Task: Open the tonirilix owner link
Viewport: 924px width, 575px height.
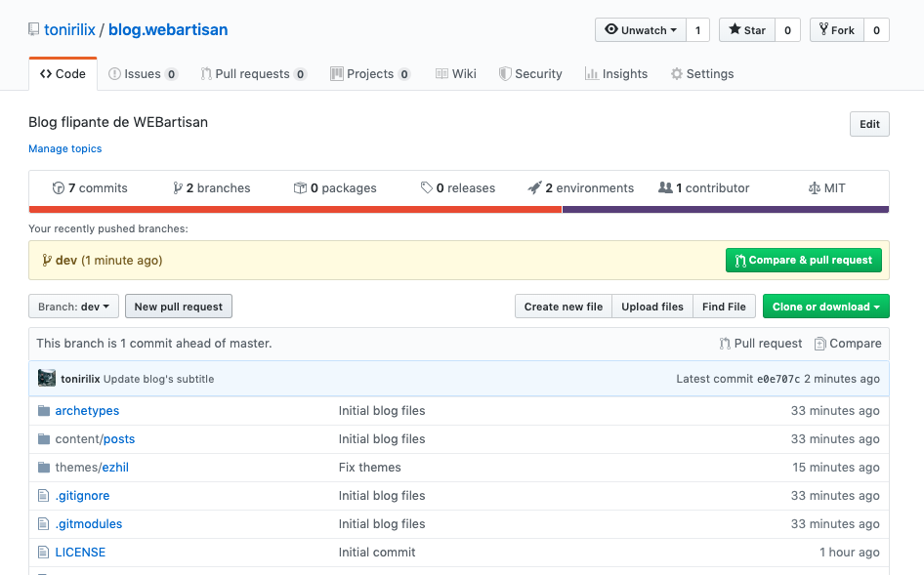Action: tap(69, 29)
